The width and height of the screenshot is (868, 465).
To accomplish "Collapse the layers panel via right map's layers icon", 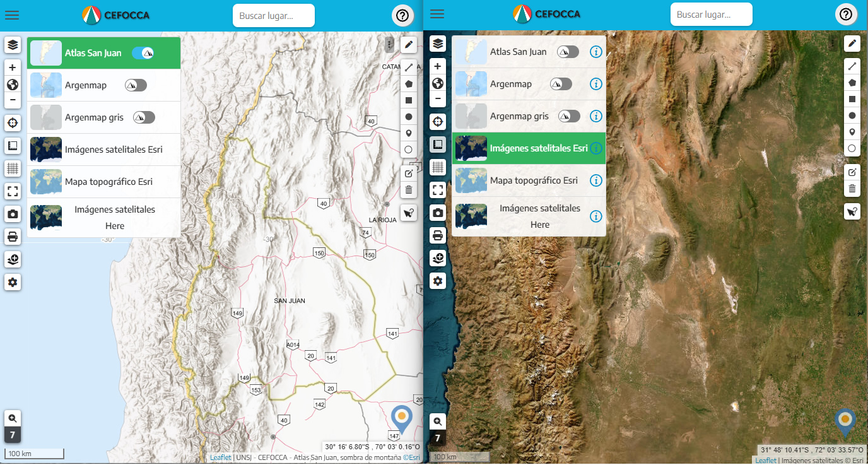I will pyautogui.click(x=438, y=44).
